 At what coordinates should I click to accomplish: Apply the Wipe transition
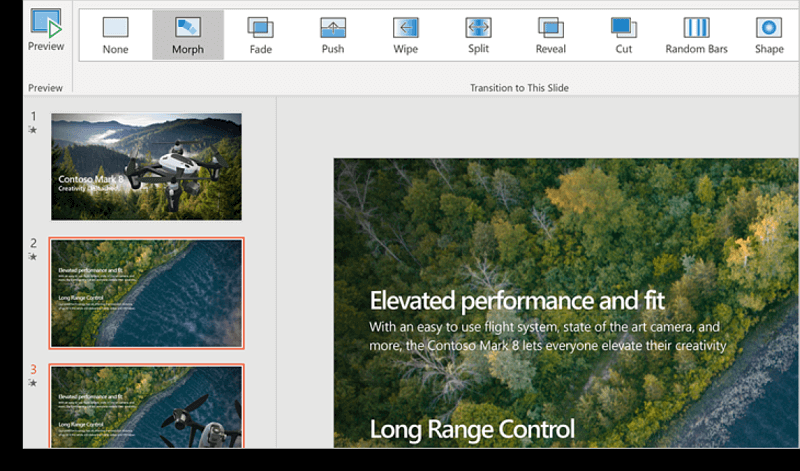point(405,34)
